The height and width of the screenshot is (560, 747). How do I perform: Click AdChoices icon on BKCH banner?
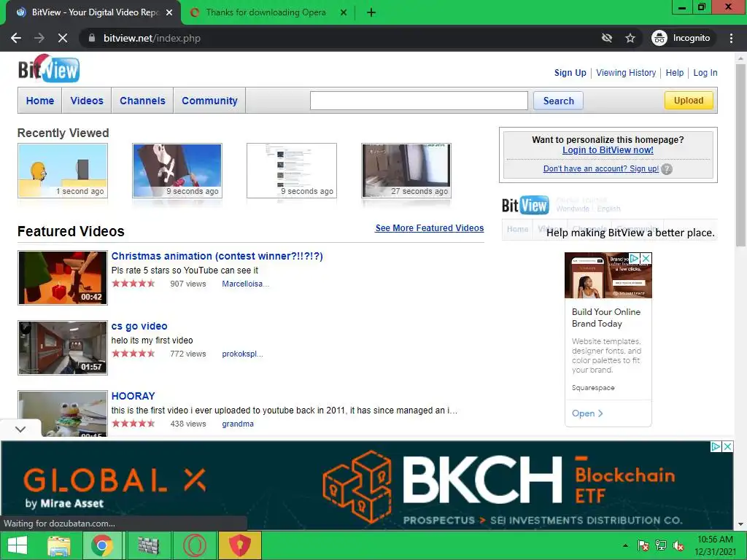point(716,447)
